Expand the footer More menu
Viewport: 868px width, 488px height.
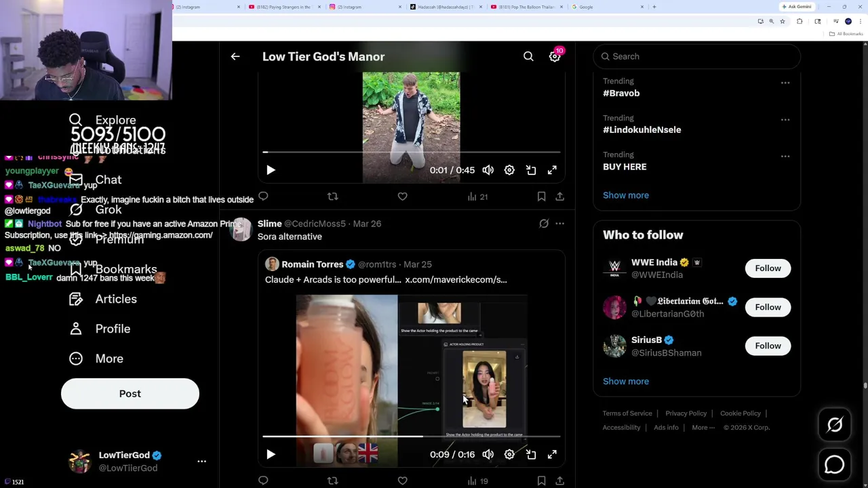703,428
